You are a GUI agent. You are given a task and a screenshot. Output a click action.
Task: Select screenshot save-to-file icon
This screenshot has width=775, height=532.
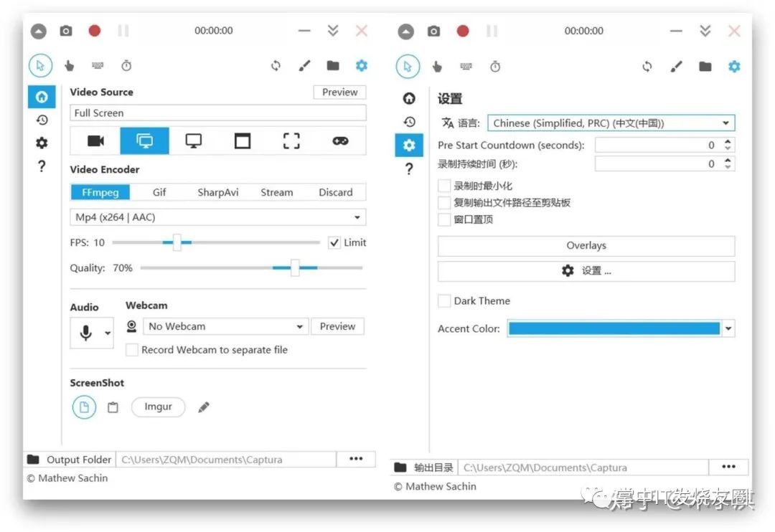(84, 407)
